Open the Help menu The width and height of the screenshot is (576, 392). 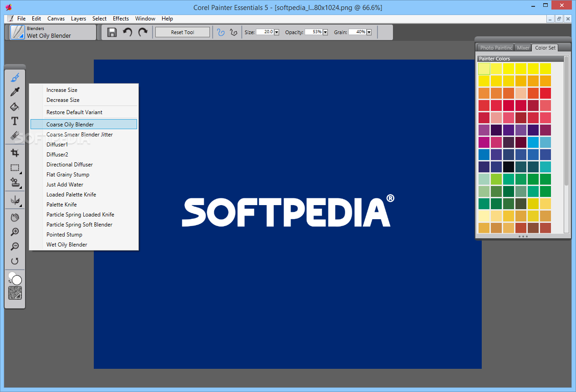coord(167,19)
